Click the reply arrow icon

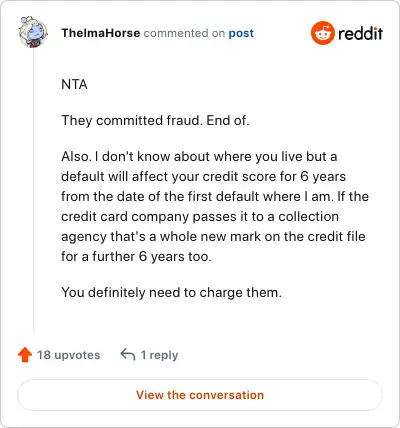(128, 354)
